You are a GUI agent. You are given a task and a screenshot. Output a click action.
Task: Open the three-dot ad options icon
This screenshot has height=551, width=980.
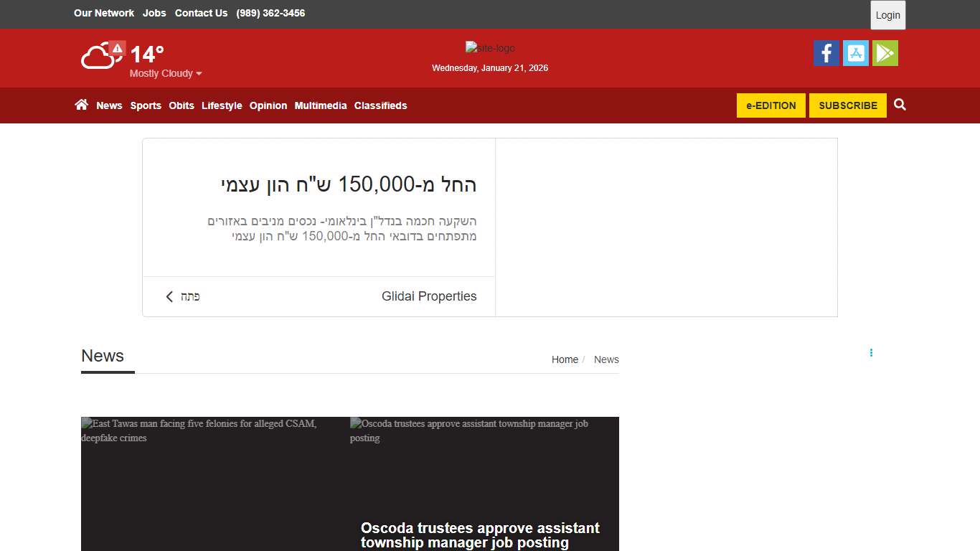[x=871, y=353]
